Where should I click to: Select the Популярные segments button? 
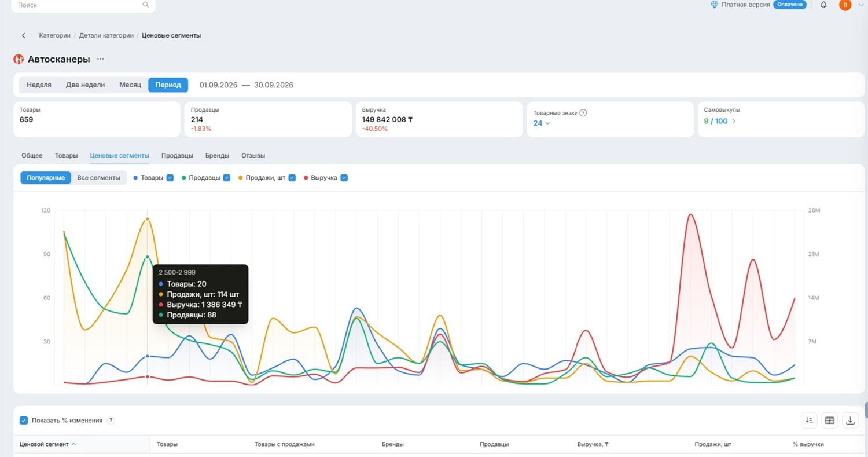pos(46,178)
